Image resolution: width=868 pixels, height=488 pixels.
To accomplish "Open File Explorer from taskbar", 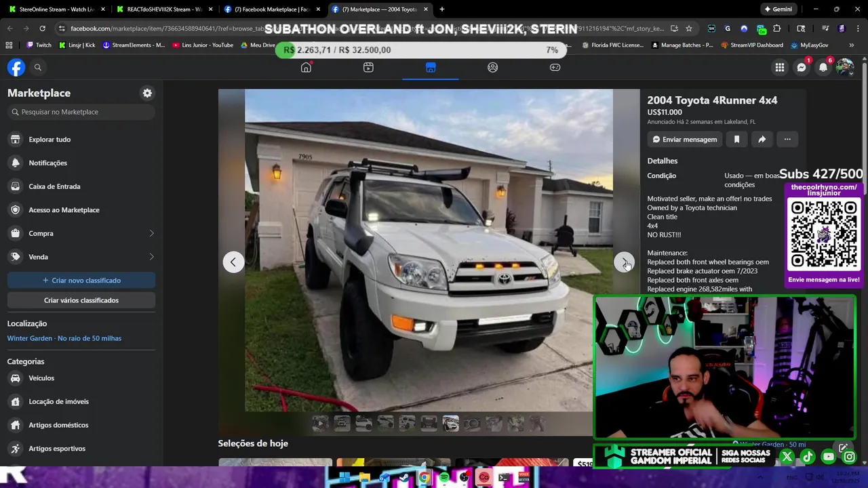I will point(364,478).
